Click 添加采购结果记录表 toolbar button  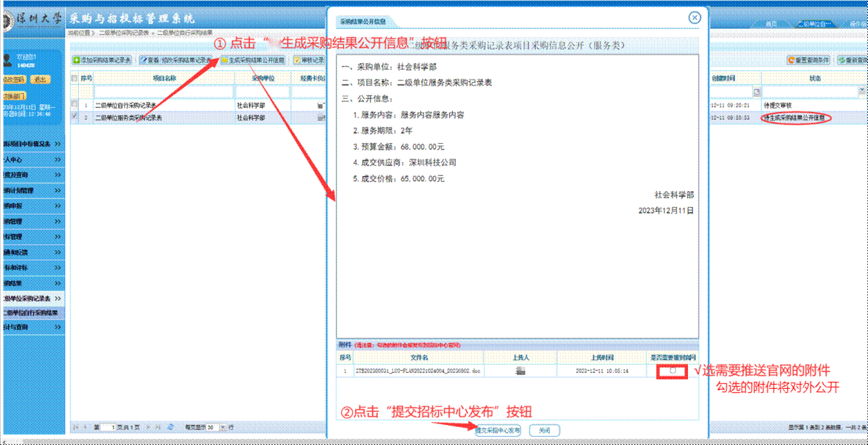point(103,60)
